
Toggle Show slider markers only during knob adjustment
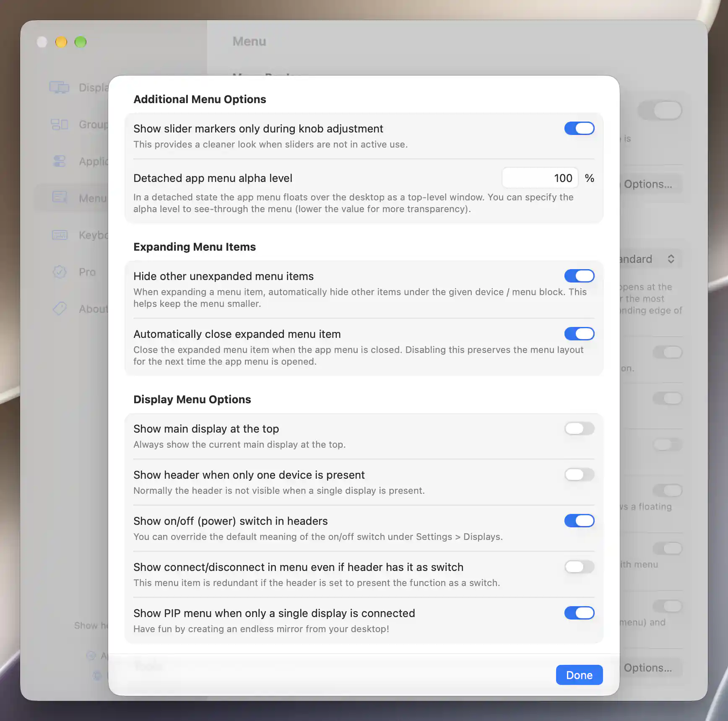pyautogui.click(x=579, y=128)
